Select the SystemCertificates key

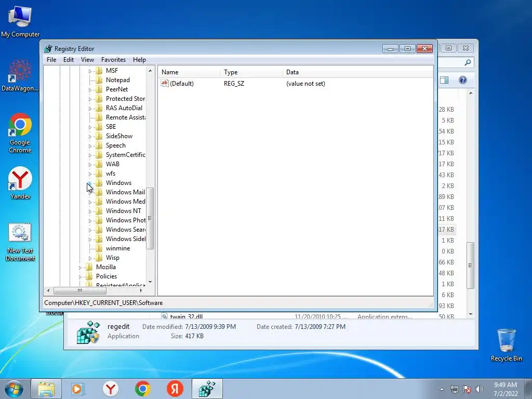(125, 155)
